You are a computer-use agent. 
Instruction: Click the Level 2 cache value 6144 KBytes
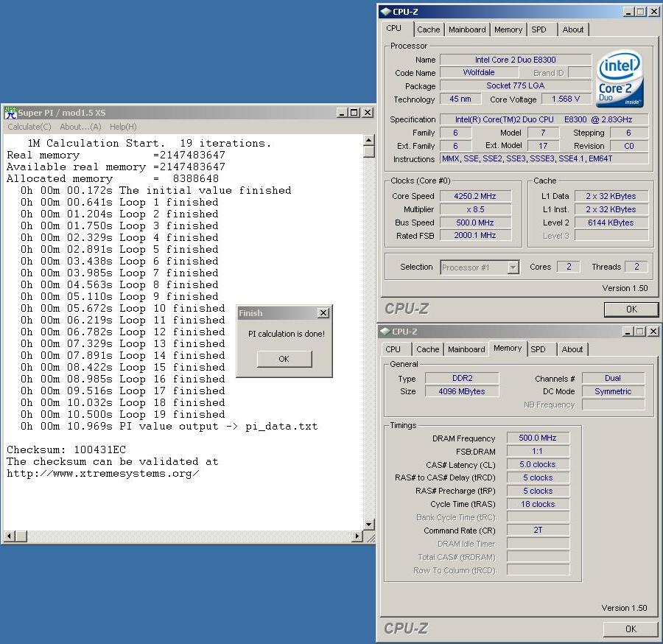pos(611,223)
